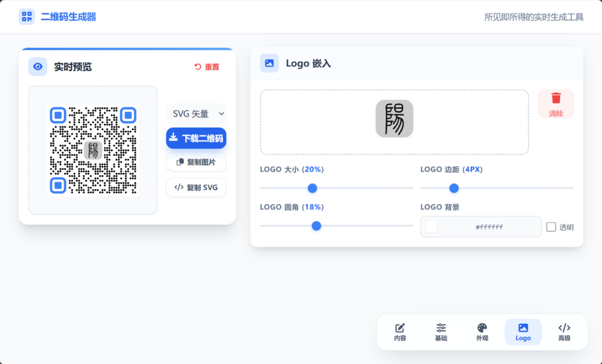Click the white LOGO 背景 color swatch
The width and height of the screenshot is (602, 364).
432,227
